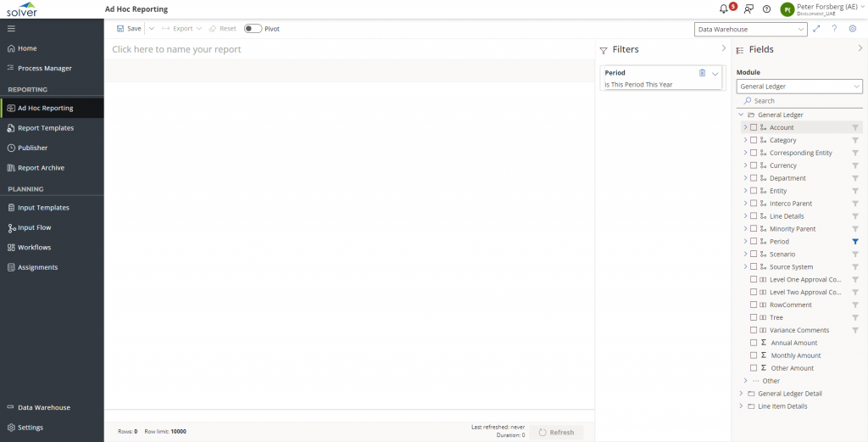Click the user avatar circle

click(x=787, y=9)
